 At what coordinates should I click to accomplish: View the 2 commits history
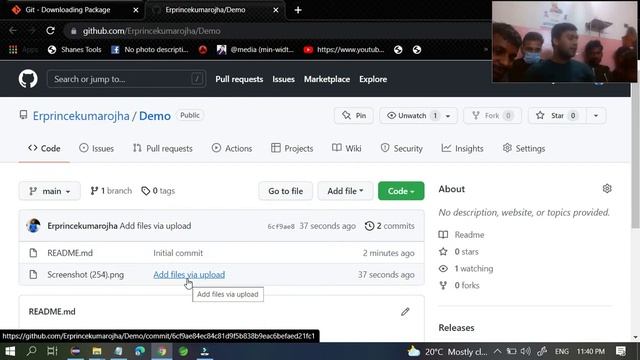[390, 226]
